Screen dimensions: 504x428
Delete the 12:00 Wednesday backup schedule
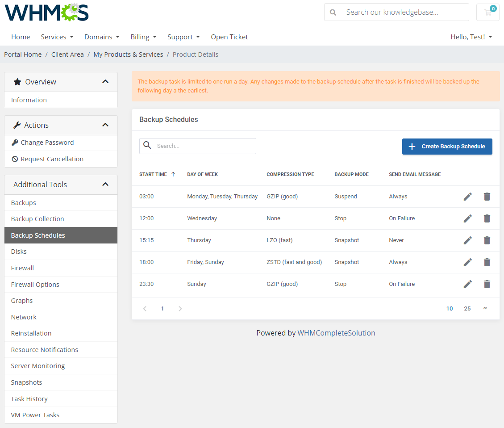click(x=487, y=218)
